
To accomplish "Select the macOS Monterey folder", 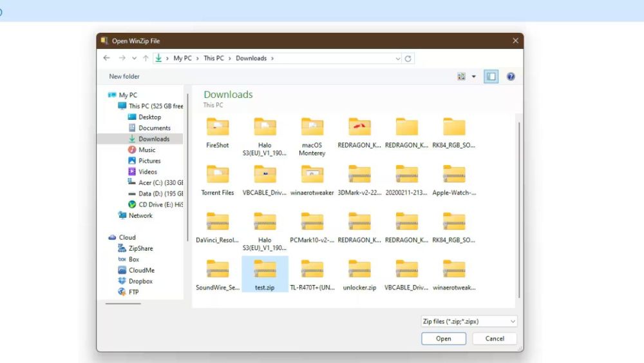I will pyautogui.click(x=312, y=137).
